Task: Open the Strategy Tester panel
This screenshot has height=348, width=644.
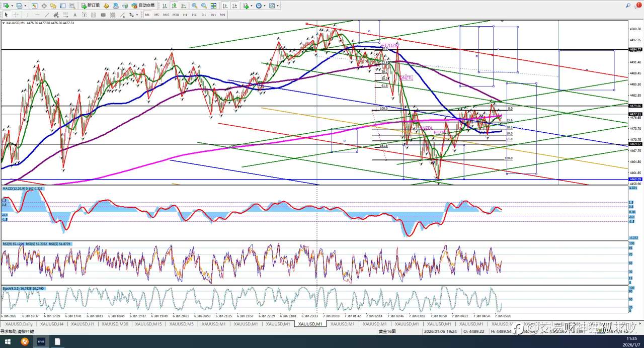Action: coord(72,6)
